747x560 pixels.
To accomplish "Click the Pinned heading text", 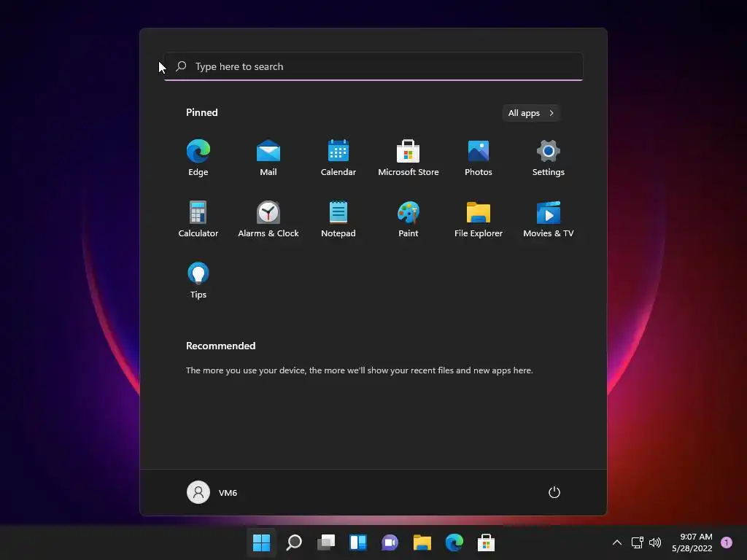I will click(x=202, y=112).
